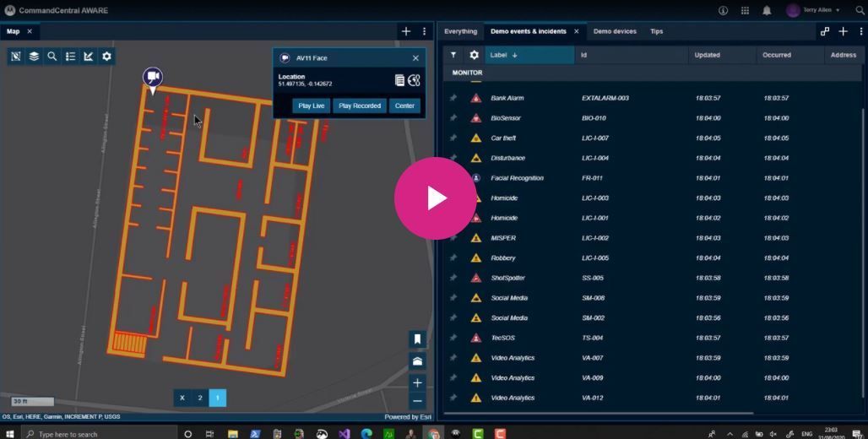This screenshot has height=439, width=868.
Task: Open the map layers tool
Action: click(x=34, y=57)
